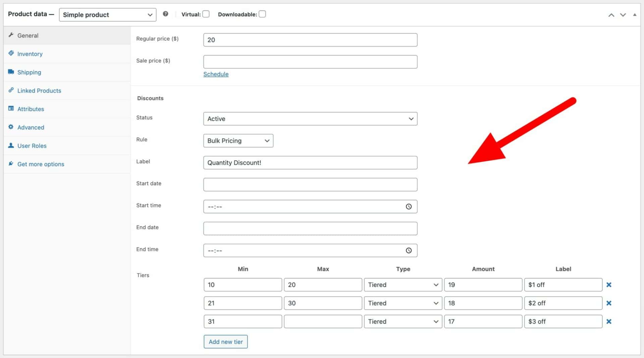Click the discount Label text field
This screenshot has width=644, height=358.
click(310, 163)
